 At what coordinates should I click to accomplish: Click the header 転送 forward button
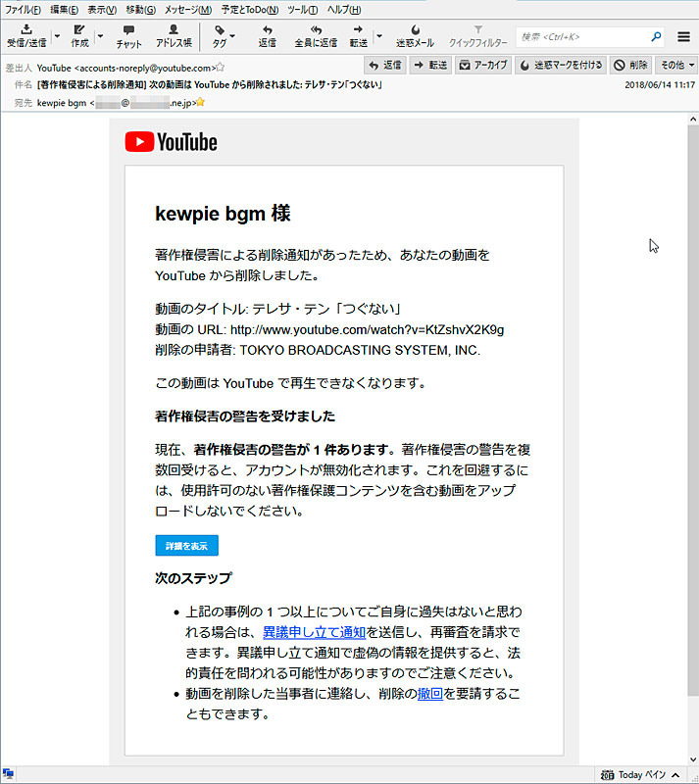coord(430,66)
